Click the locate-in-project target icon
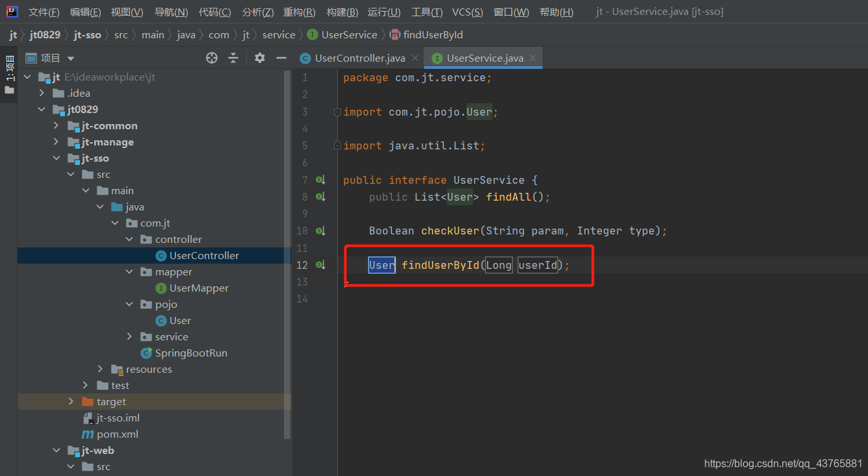The height and width of the screenshot is (476, 868). 212,58
